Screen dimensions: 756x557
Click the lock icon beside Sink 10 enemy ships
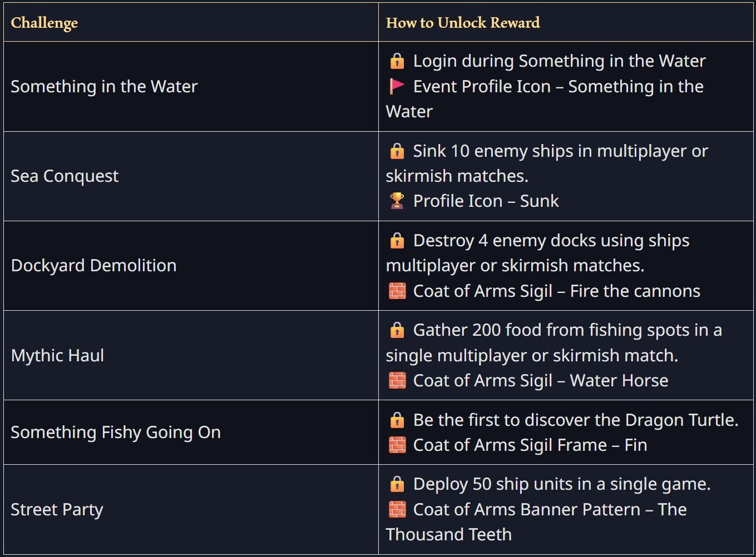(x=397, y=151)
